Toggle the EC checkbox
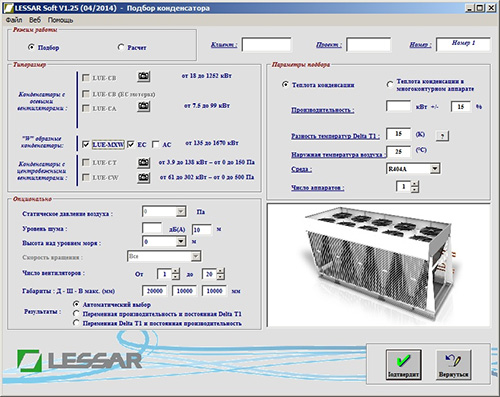This screenshot has width=500, height=397. 131,144
